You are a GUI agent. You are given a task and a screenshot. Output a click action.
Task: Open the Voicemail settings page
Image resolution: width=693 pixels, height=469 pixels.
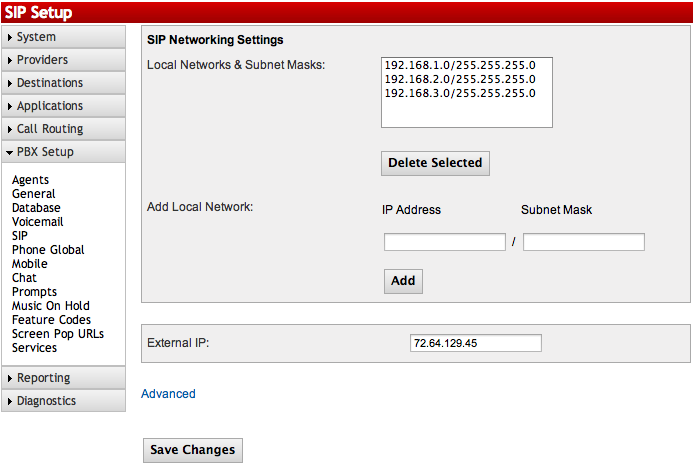click(x=38, y=222)
